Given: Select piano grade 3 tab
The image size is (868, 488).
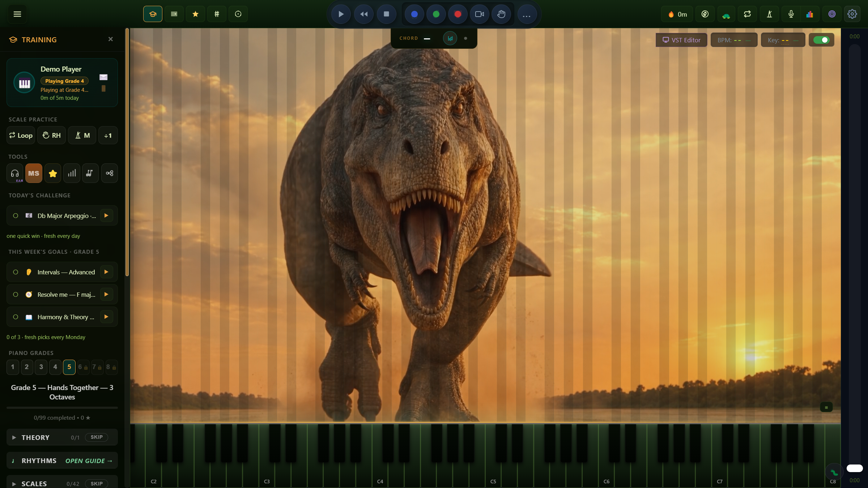Looking at the screenshot, I should (41, 367).
